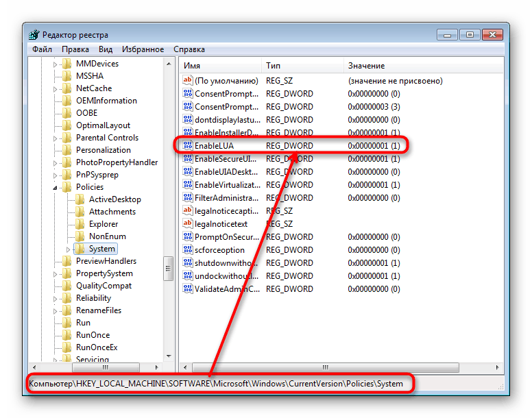Viewport: 532px width, 418px height.
Task: Open the Избранное menu
Action: pos(143,49)
